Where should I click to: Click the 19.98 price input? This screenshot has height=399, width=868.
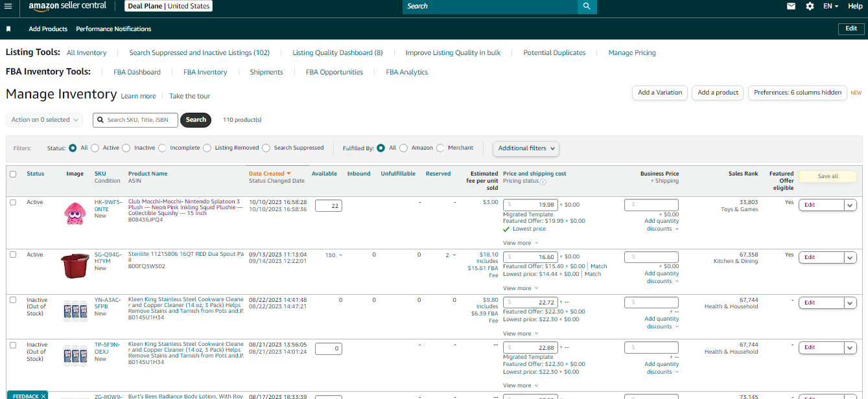tap(530, 205)
